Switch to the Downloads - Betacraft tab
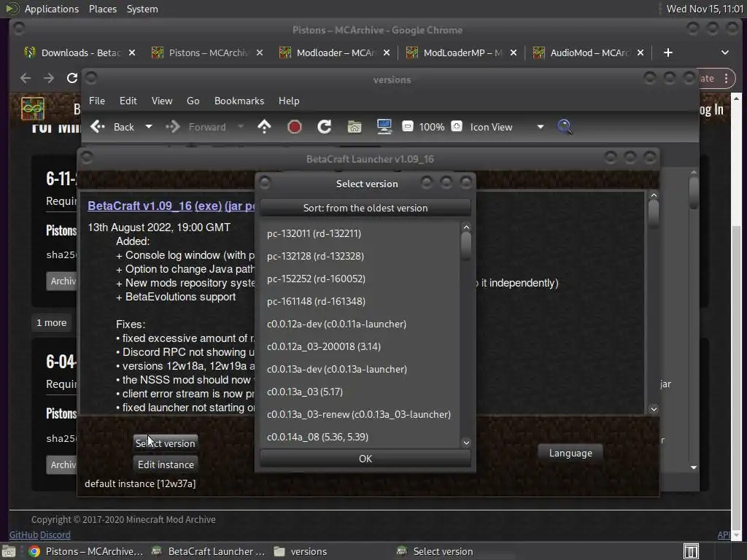This screenshot has height=560, width=747. 79,52
